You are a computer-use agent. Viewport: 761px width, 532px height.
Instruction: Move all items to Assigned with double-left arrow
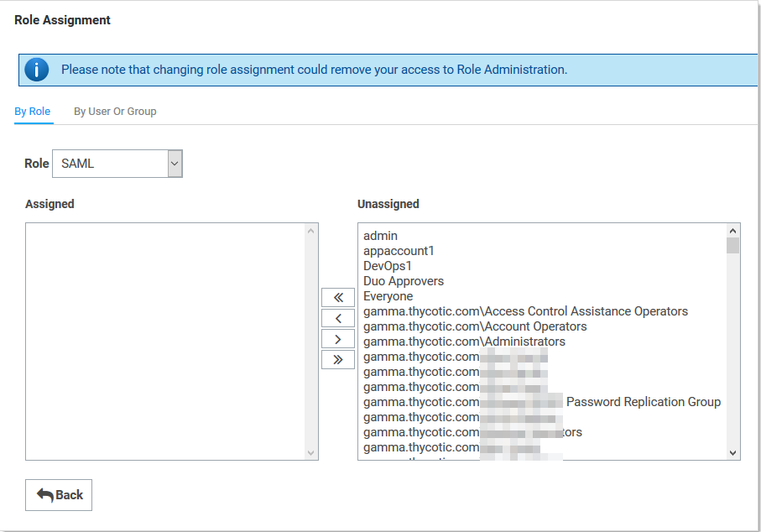point(338,297)
